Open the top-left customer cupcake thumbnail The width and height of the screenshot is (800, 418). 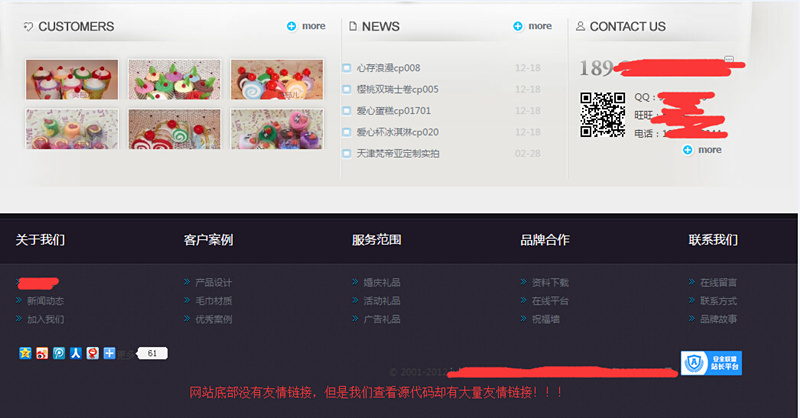(x=72, y=80)
